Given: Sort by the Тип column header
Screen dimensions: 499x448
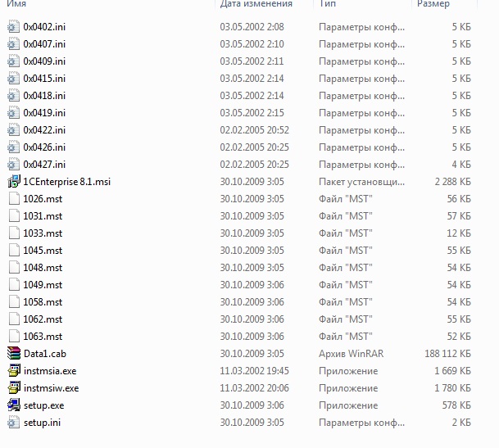Looking at the screenshot, I should click(x=327, y=4).
